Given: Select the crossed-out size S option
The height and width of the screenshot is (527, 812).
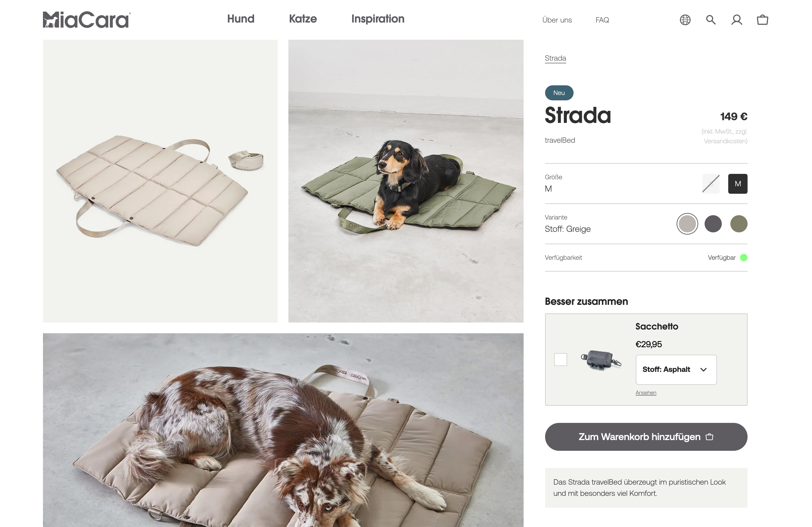Looking at the screenshot, I should 711,184.
